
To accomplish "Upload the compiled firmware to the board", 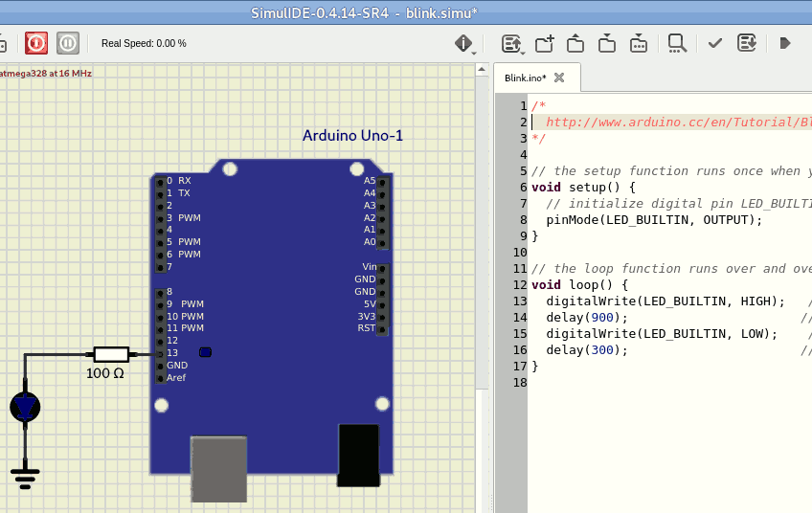I will [747, 43].
